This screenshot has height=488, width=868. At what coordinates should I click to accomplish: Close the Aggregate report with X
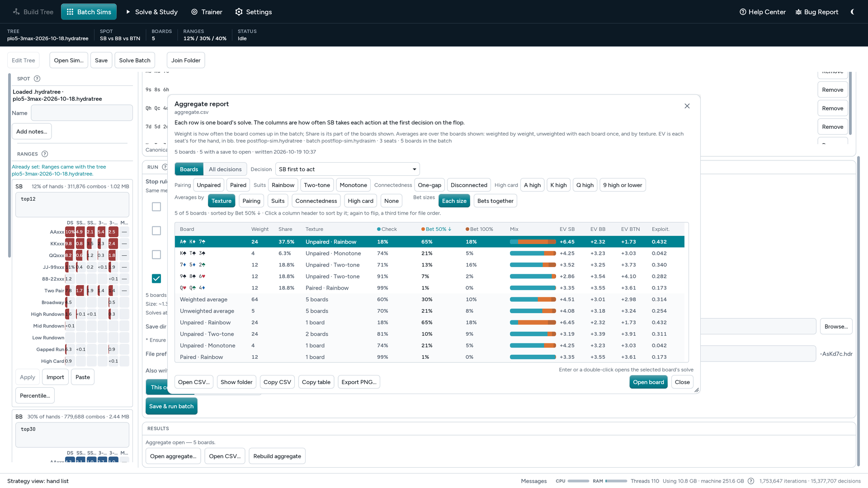point(687,106)
